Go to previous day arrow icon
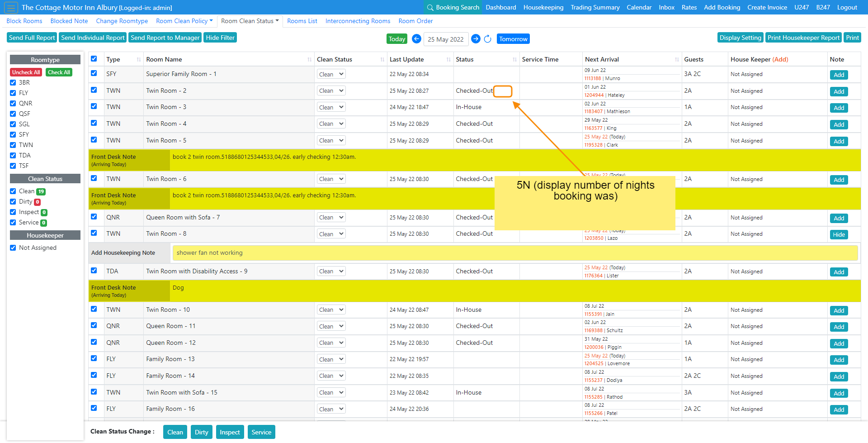 click(416, 39)
